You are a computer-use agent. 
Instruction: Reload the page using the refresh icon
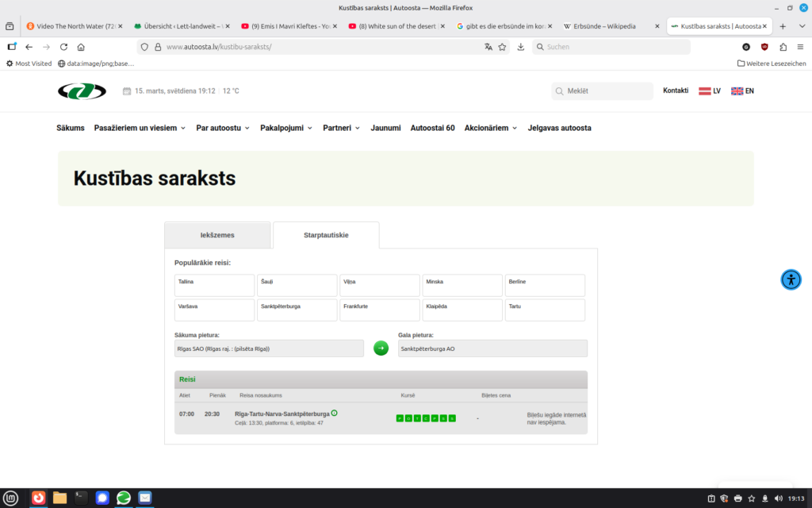(x=63, y=47)
